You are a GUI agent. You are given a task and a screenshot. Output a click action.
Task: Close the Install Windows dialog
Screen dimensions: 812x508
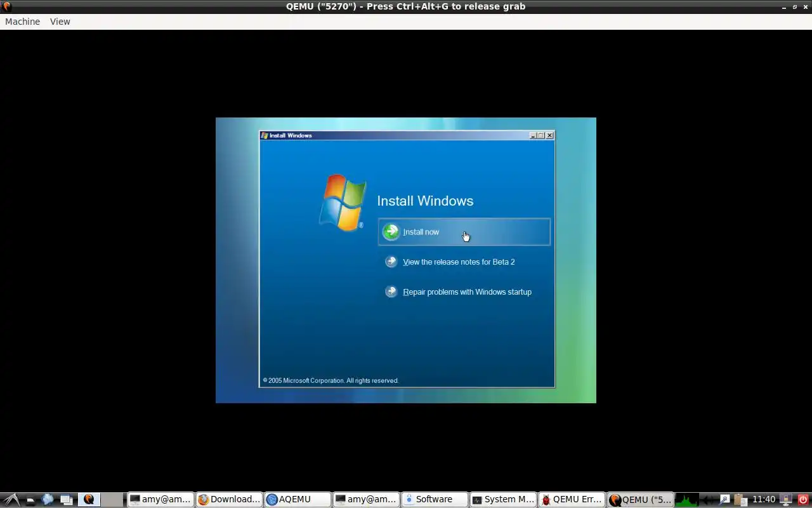coord(549,135)
